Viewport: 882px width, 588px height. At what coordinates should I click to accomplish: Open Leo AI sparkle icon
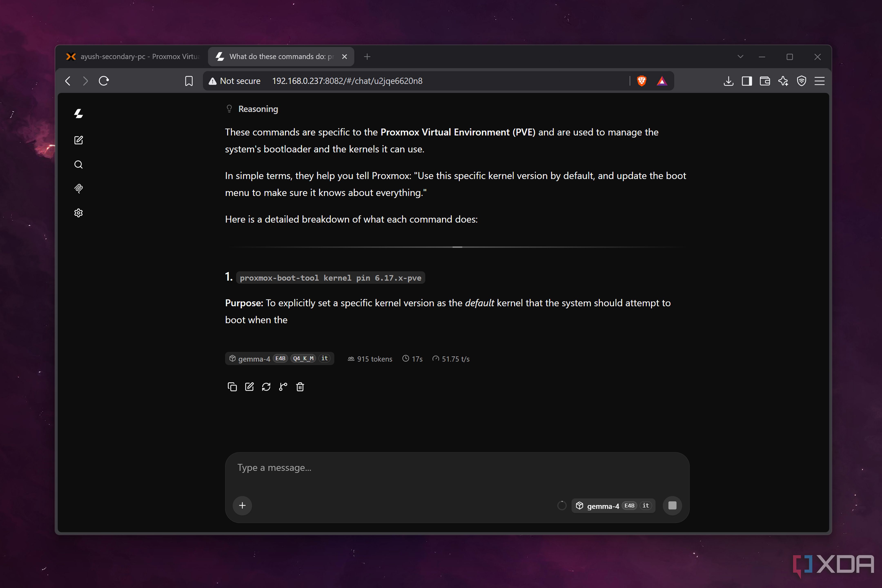(x=783, y=81)
